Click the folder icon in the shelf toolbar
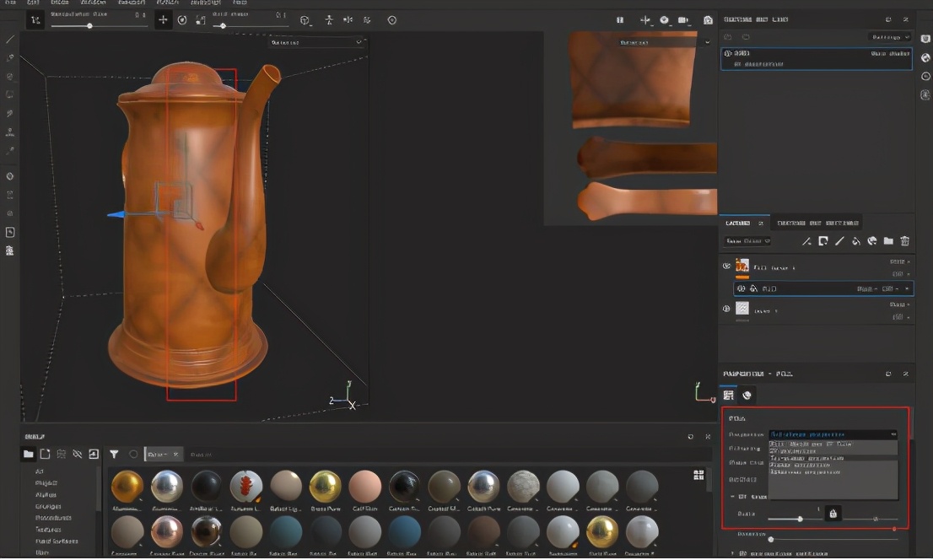 28,454
